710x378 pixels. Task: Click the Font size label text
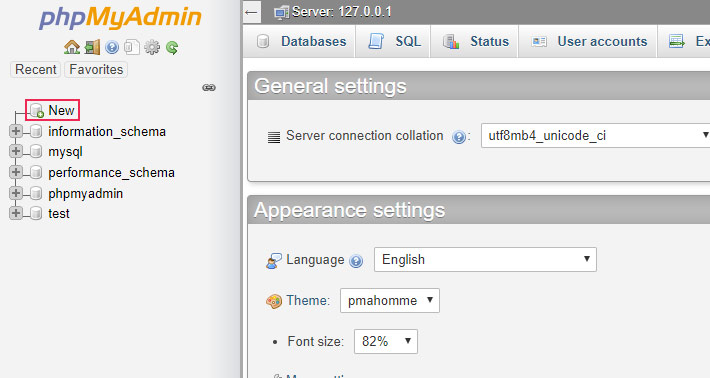316,341
